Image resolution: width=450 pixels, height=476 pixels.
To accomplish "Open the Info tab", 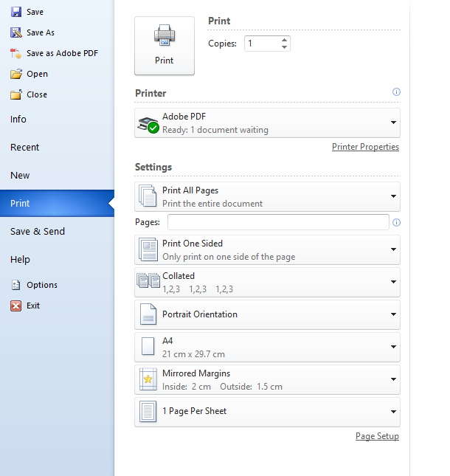I will 57,120.
